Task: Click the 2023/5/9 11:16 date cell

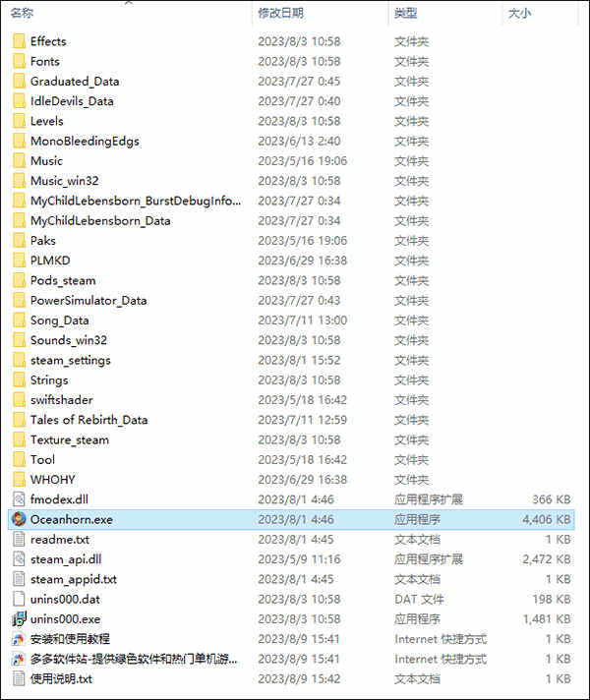Action: click(299, 559)
